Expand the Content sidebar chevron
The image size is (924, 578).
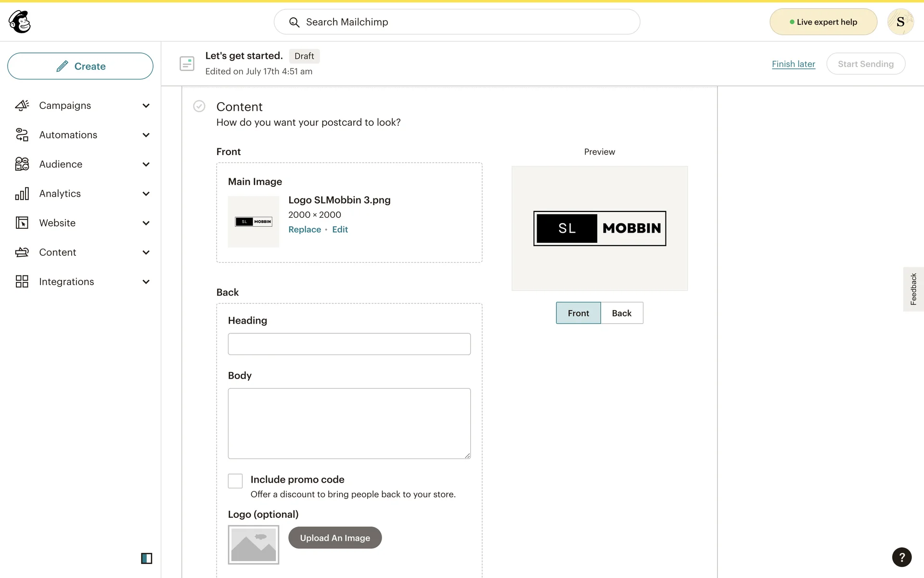tap(146, 252)
